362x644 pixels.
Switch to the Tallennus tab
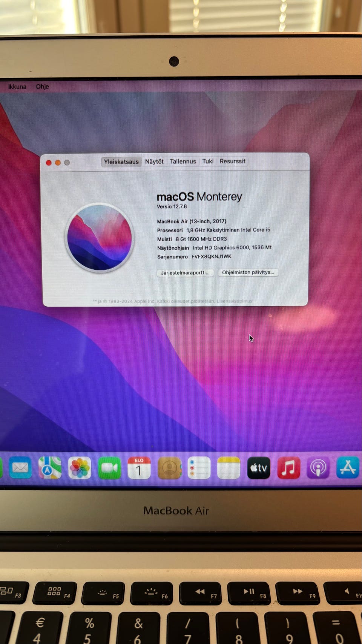[x=183, y=161]
